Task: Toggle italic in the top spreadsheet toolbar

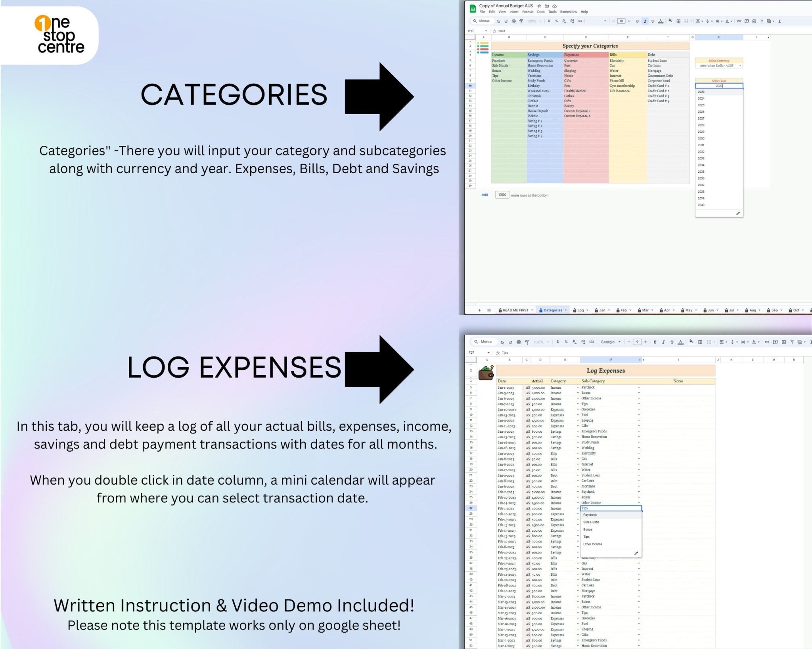Action: tap(645, 21)
